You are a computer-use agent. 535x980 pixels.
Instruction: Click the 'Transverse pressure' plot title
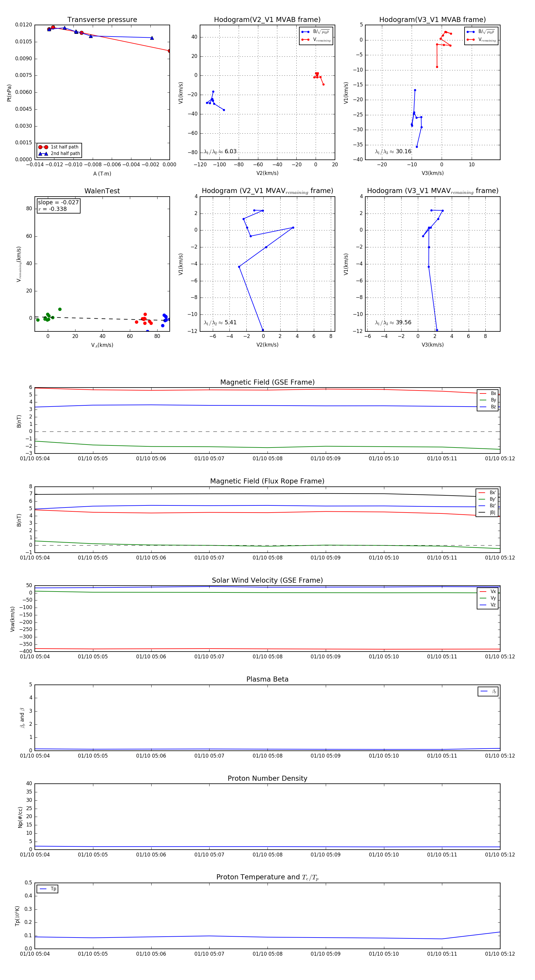point(102,19)
